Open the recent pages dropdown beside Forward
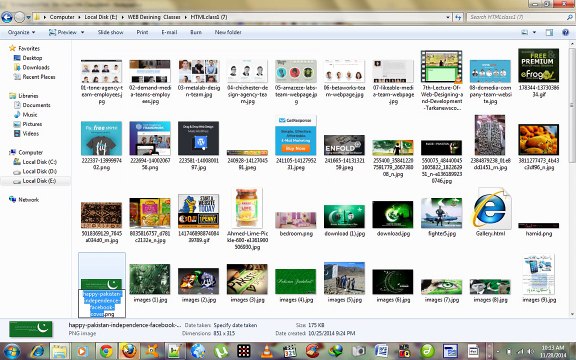The image size is (576, 360). tap(28, 17)
